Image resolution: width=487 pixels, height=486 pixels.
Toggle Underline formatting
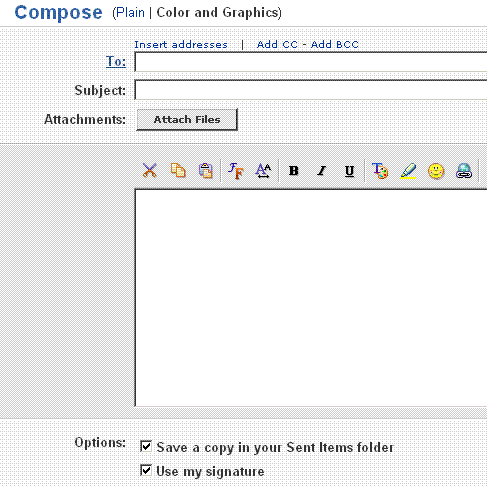(x=349, y=171)
